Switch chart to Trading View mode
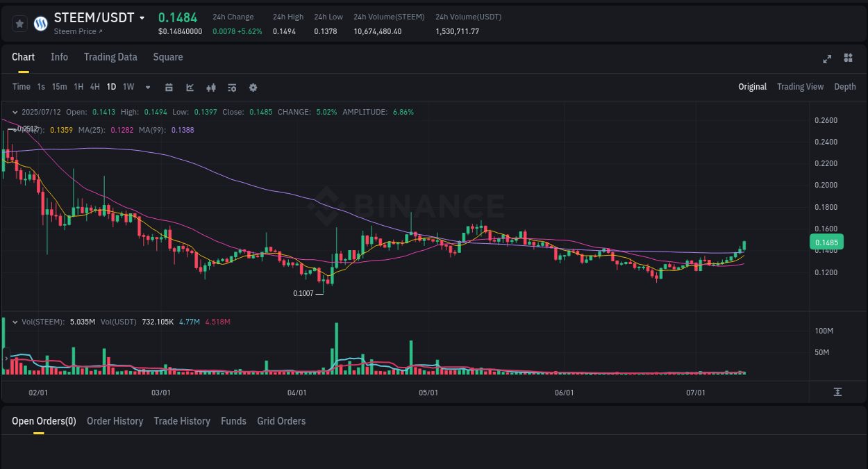 coord(800,87)
